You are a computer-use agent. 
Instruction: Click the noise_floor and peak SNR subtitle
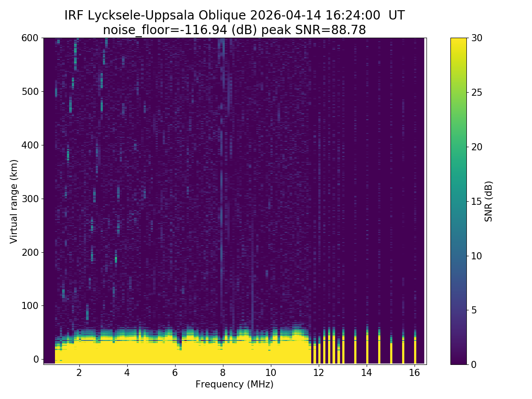click(x=234, y=30)
